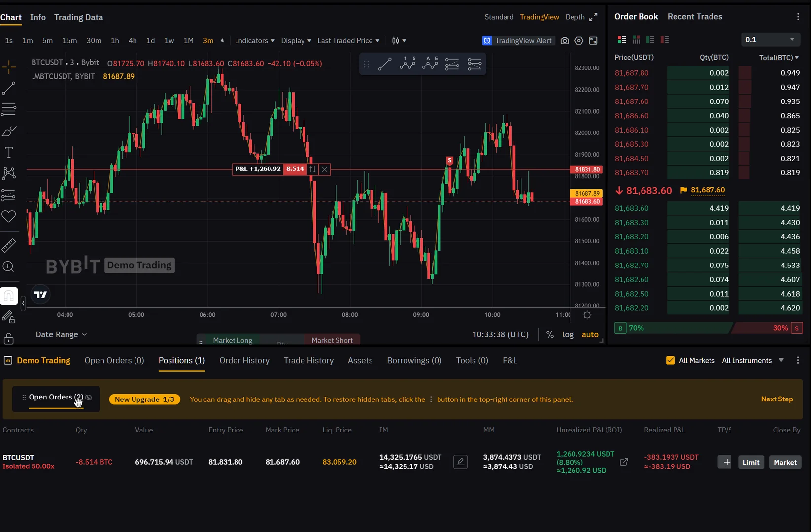Switch order book to the buy-and-sell combined view
Screen dimensions: 811x532
622,40
